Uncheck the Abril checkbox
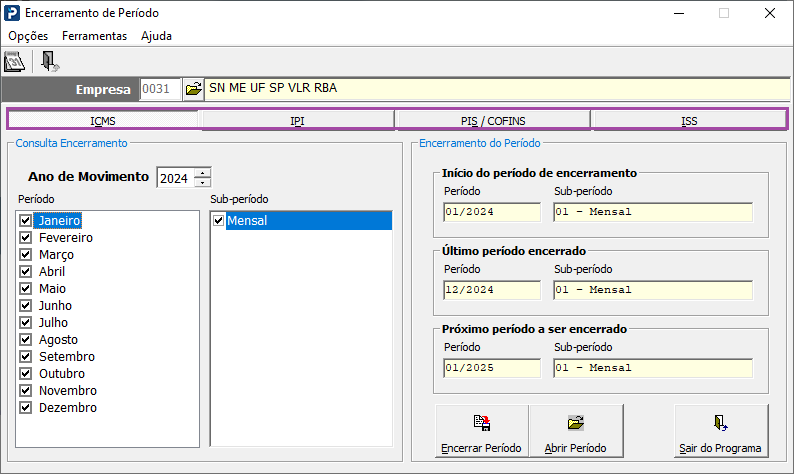The height and width of the screenshot is (475, 794). click(x=25, y=271)
